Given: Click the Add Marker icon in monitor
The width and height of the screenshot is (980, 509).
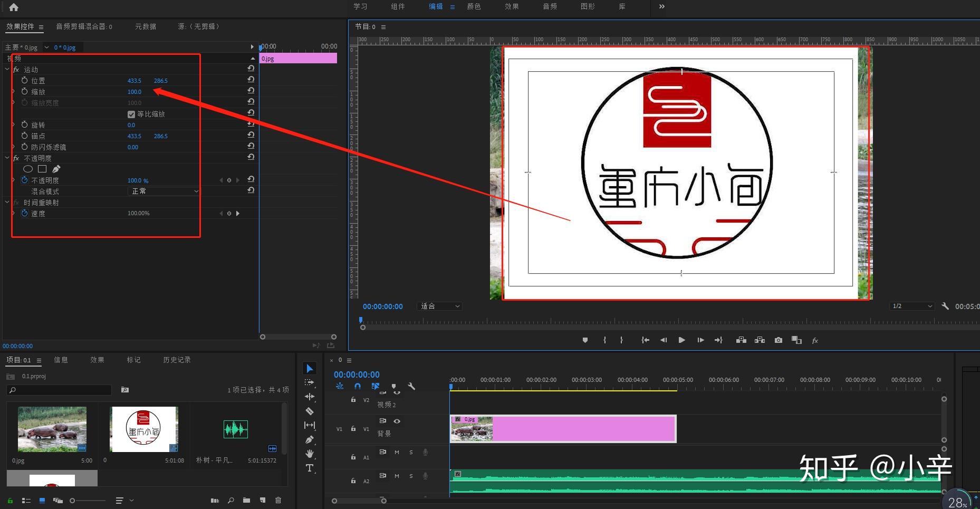Looking at the screenshot, I should [x=585, y=340].
